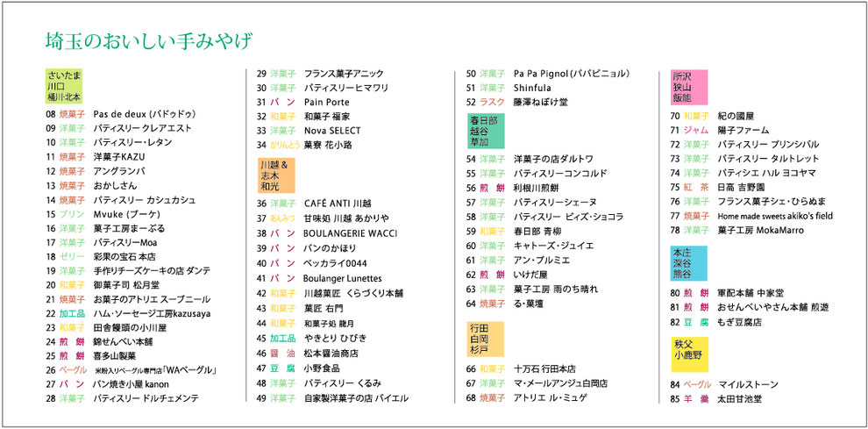This screenshot has height=429, width=868.
Task: Click entry 52 藤澤ねぼけ堂
Action: pos(517,102)
